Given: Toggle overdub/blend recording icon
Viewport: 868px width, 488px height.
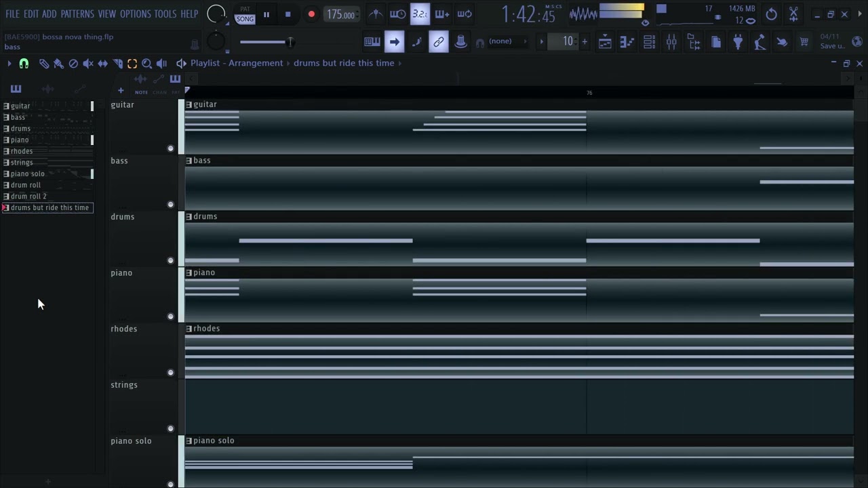Looking at the screenshot, I should 442,14.
